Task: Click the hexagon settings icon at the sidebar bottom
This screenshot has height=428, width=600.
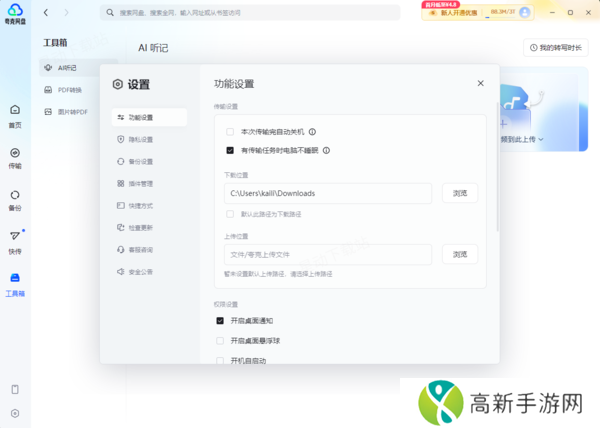Action: (15, 413)
